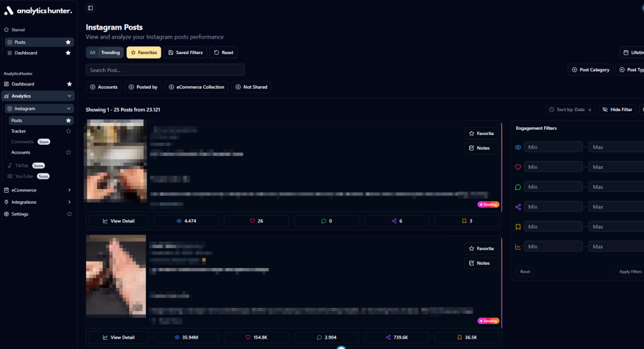This screenshot has height=349, width=644.
Task: Switch to the All tab
Action: (93, 53)
